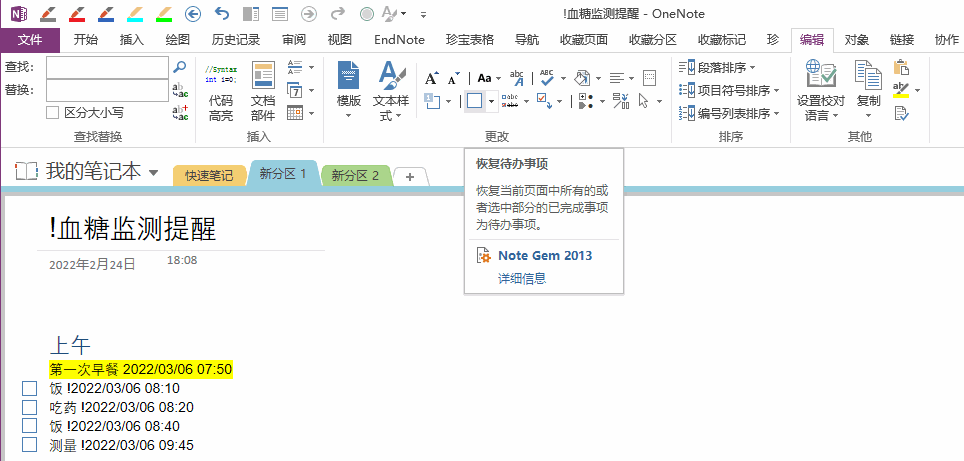964x461 pixels.
Task: Click the search magnifier icon
Action: point(180,67)
